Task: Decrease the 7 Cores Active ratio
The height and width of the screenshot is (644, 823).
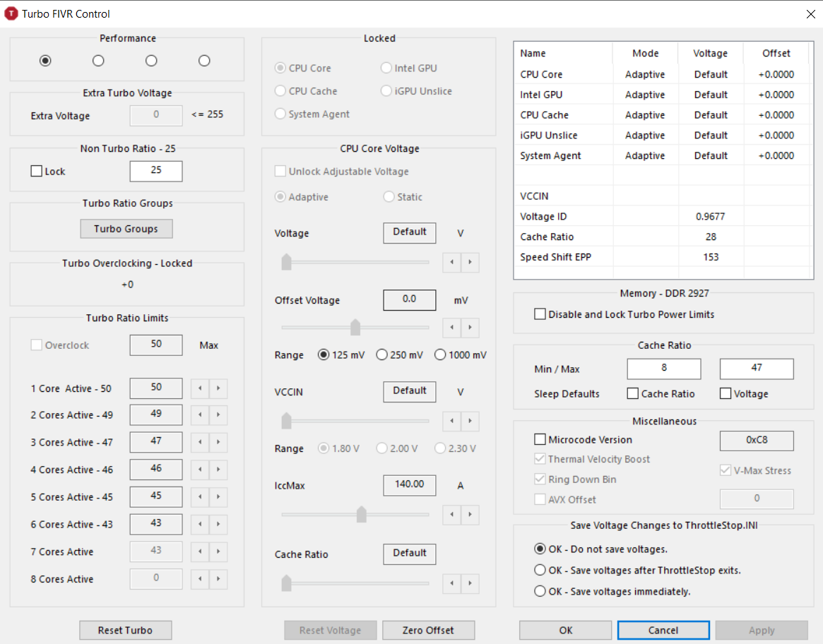Action: (200, 551)
